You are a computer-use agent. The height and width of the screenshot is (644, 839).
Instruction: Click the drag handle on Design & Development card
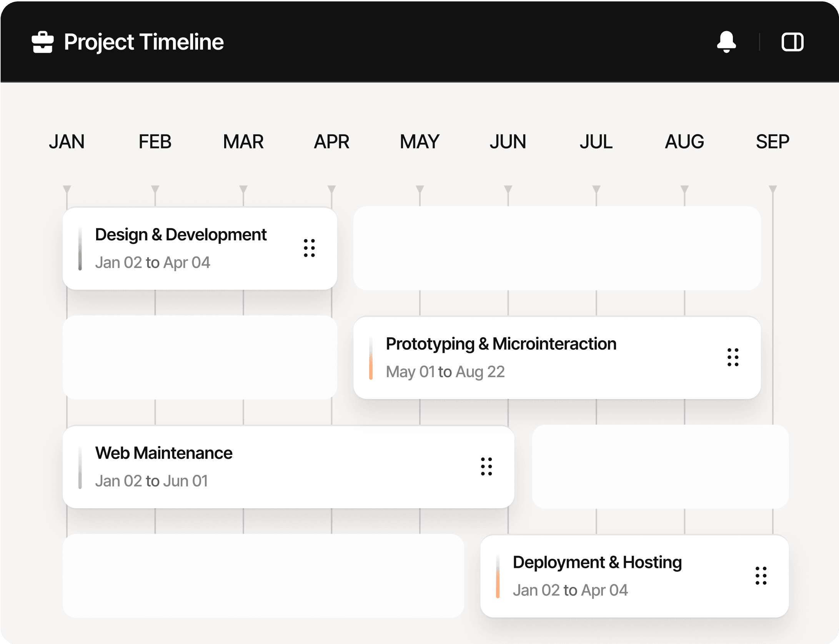click(x=309, y=248)
